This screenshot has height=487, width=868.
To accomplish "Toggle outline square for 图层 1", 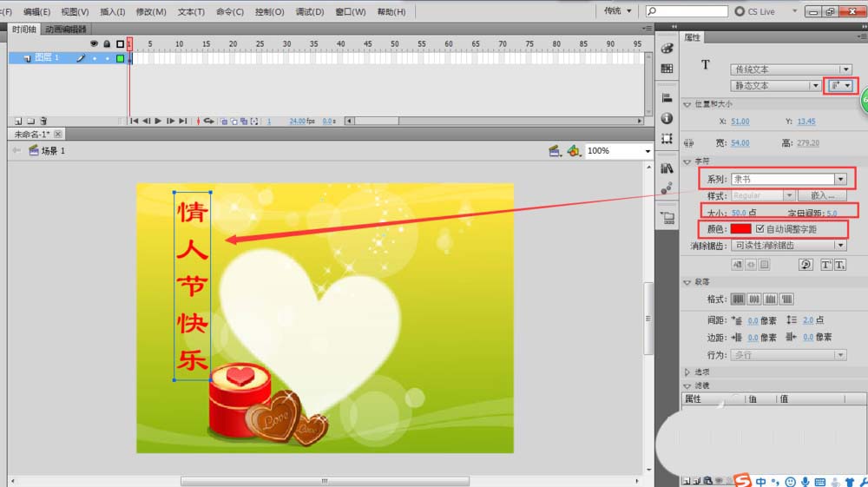I will [x=120, y=58].
